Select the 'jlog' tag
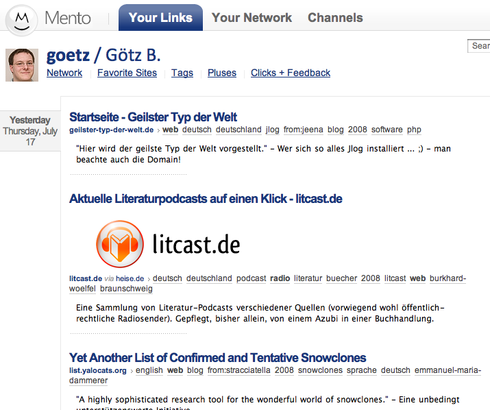 point(272,129)
